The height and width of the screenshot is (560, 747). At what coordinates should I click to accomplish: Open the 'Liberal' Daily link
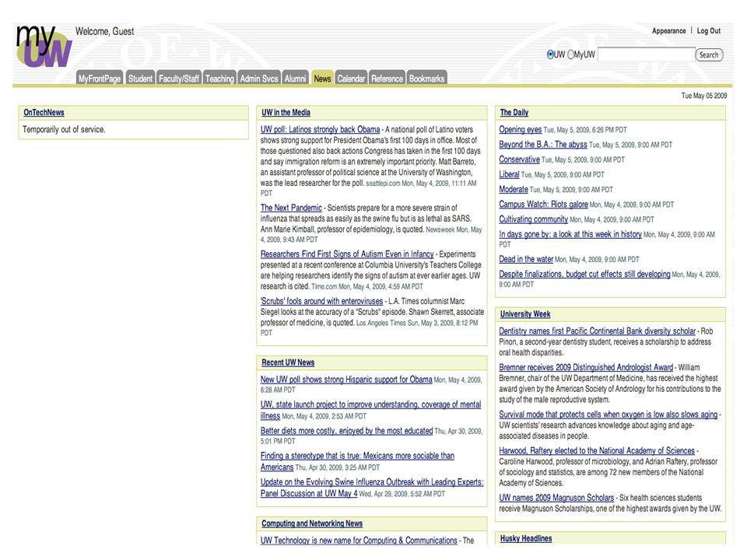coord(509,174)
